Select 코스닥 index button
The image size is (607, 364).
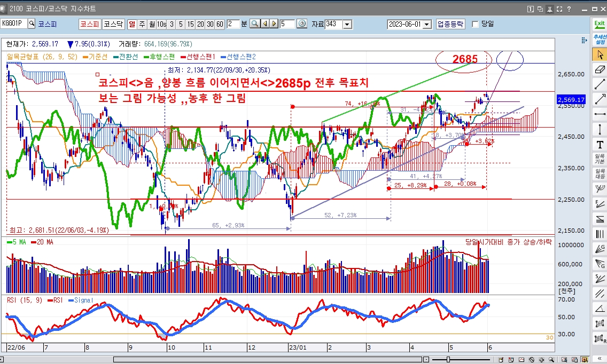click(x=113, y=24)
